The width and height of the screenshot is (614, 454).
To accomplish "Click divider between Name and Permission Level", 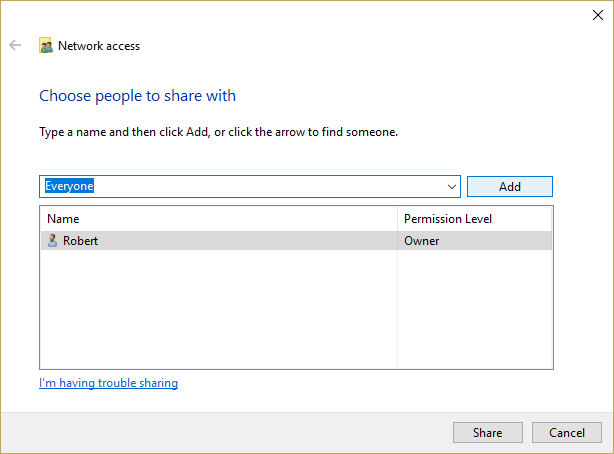I will (x=397, y=219).
